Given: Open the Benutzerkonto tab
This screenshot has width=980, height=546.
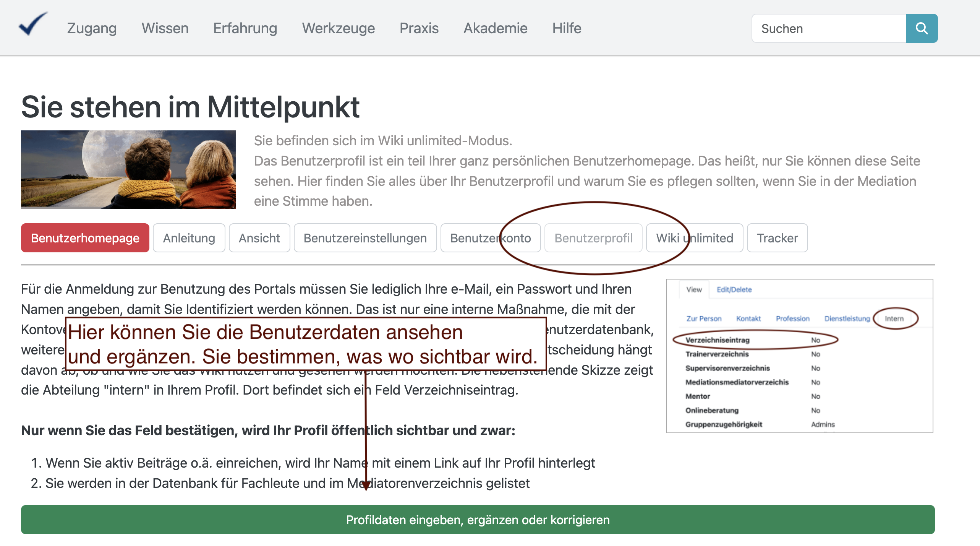Looking at the screenshot, I should tap(490, 238).
